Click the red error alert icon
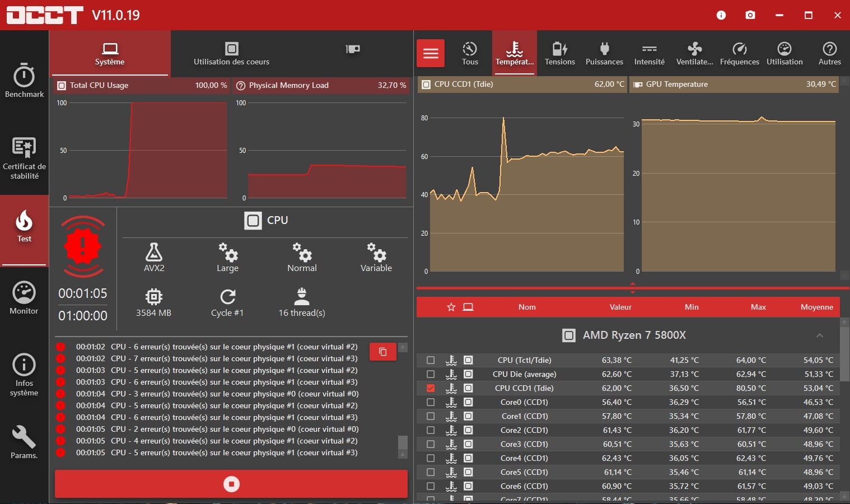Viewport: 850px width, 504px height. [x=83, y=246]
